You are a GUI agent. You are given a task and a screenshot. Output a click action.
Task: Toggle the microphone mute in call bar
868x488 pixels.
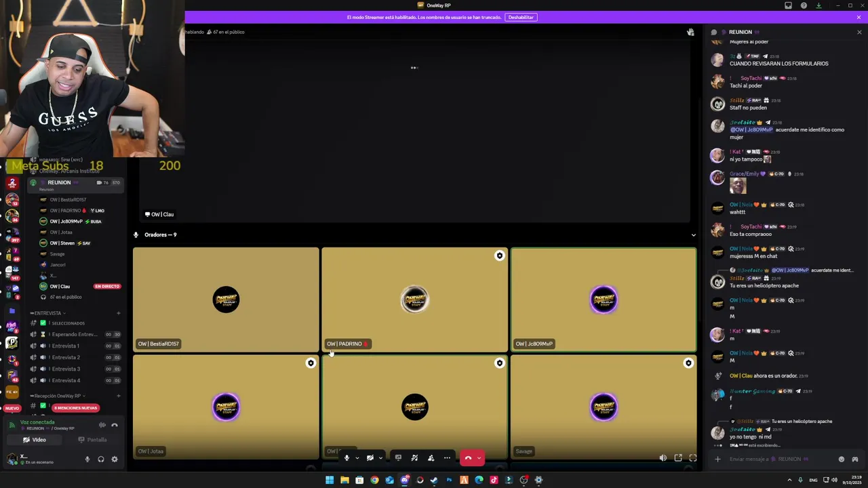point(347,458)
